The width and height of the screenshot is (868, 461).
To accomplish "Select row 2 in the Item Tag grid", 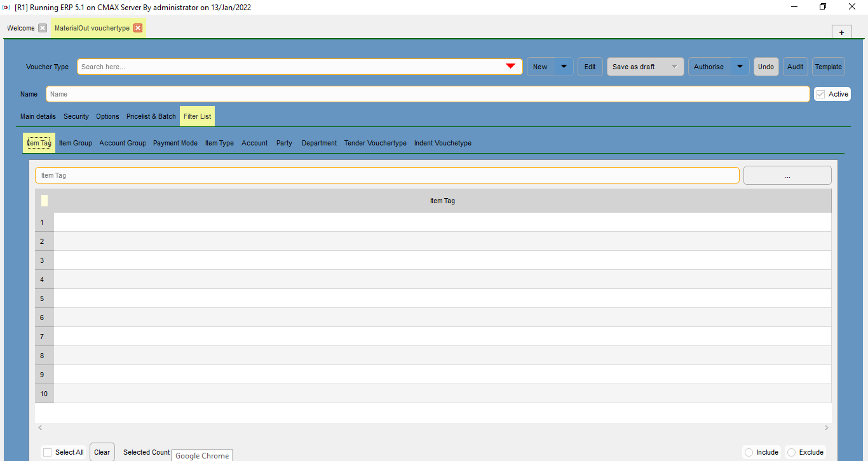I will [433, 241].
